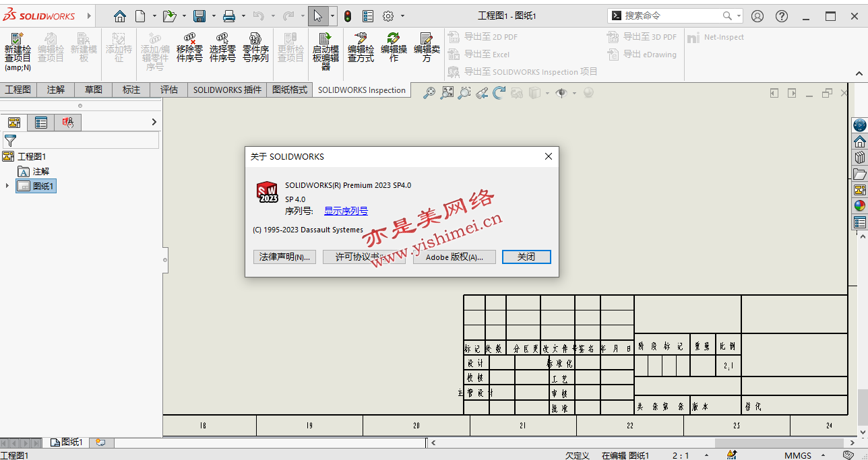Open the options gear dropdown arrow
The image size is (868, 460).
tap(403, 16)
